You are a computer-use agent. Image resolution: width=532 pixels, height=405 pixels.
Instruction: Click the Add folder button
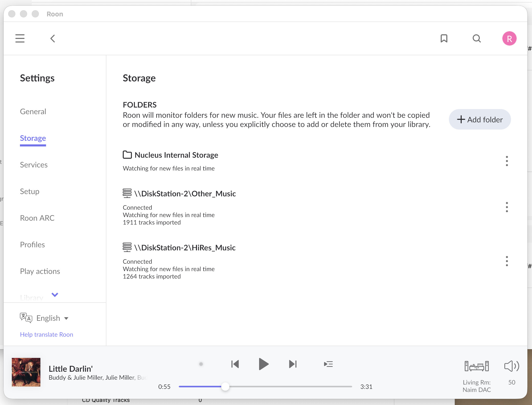click(480, 120)
